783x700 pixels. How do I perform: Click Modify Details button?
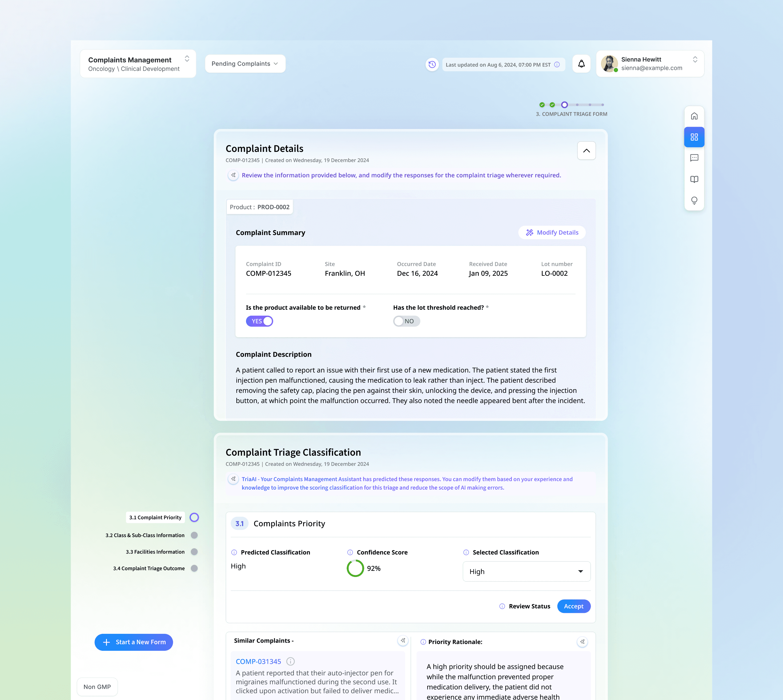point(552,233)
